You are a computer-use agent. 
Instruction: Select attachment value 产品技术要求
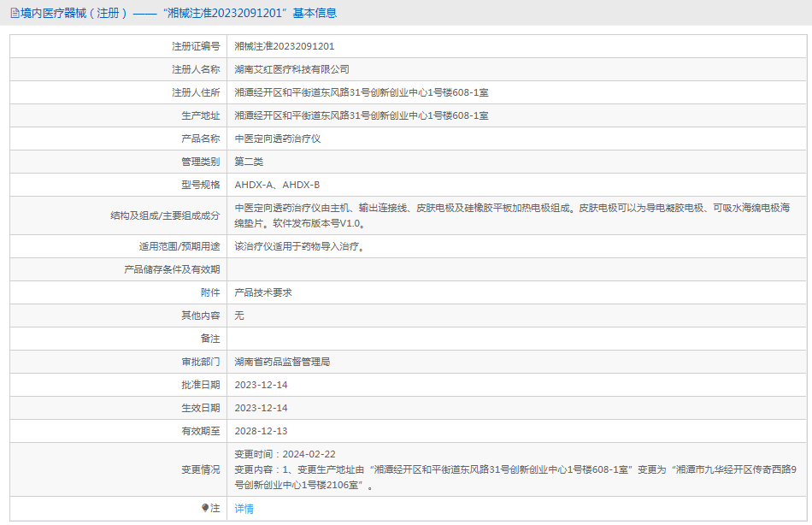263,292
